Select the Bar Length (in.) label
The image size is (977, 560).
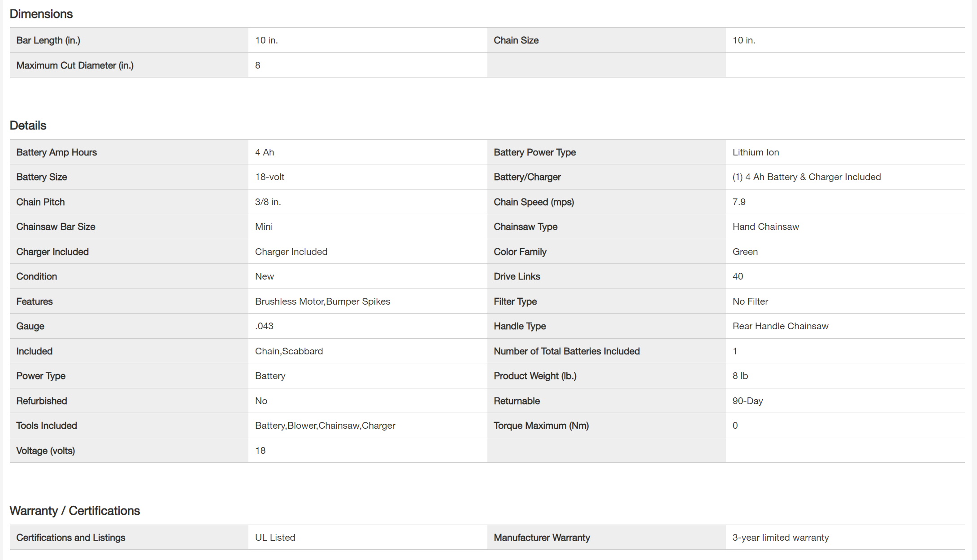pos(48,40)
